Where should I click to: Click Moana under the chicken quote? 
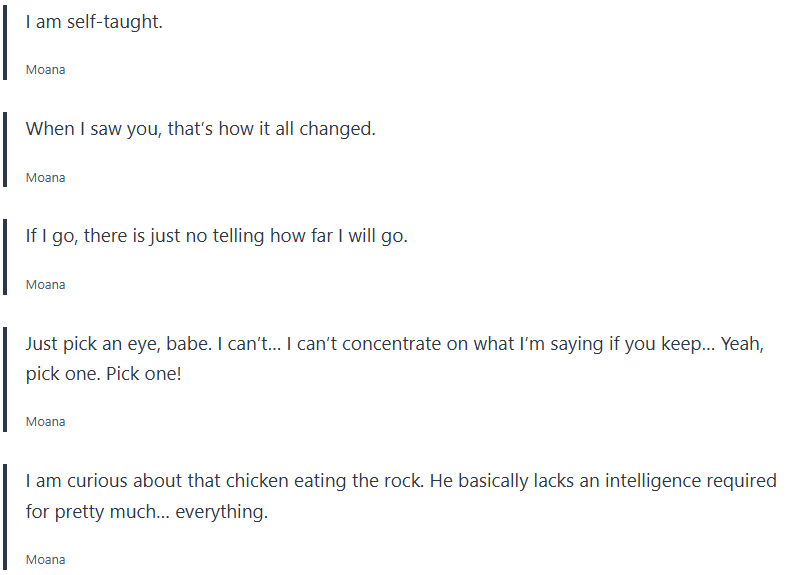45,560
